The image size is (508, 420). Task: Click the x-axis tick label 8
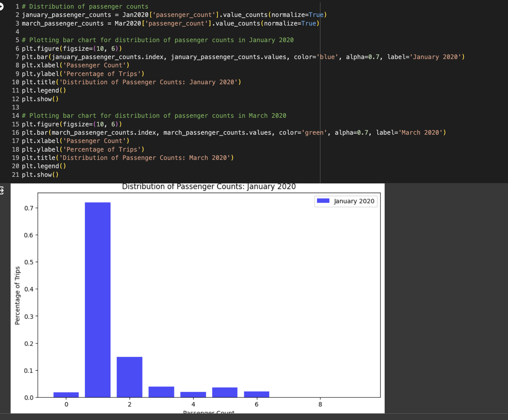coord(320,404)
